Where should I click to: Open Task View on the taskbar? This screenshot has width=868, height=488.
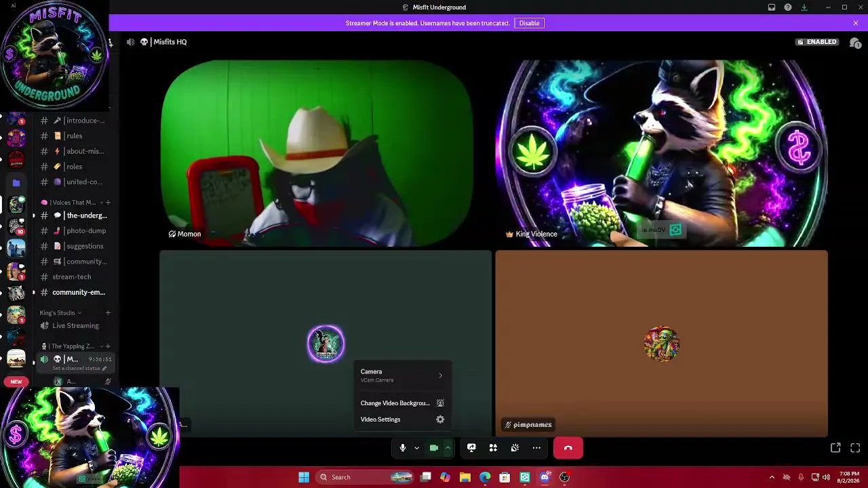426,477
